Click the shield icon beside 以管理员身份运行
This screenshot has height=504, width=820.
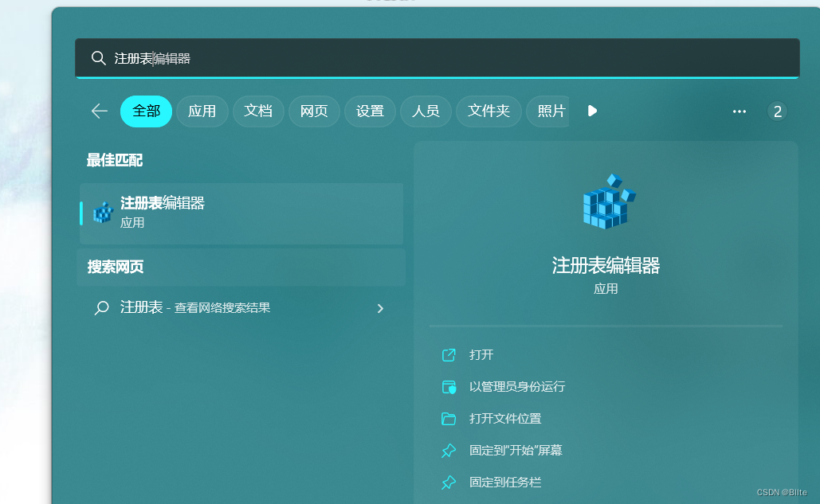449,387
